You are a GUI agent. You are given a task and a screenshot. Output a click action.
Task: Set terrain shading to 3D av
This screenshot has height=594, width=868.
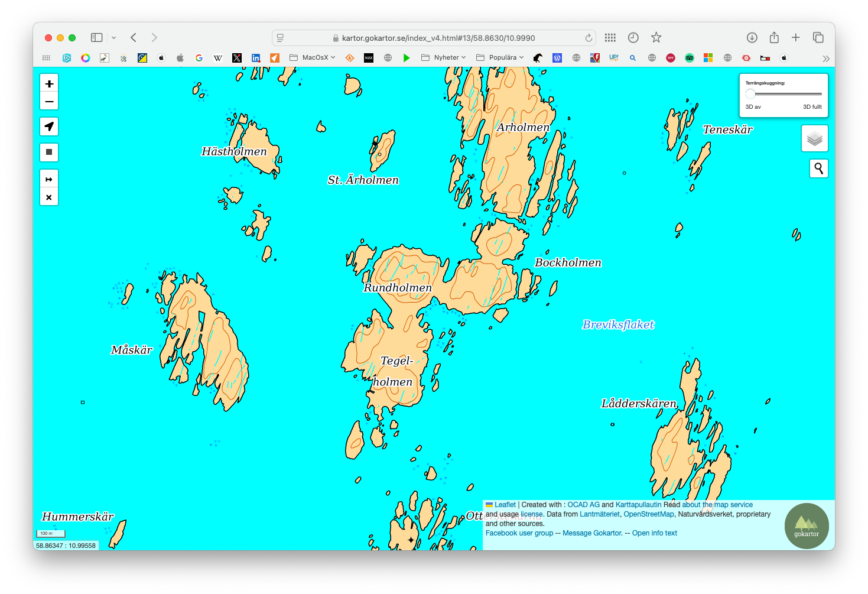[x=753, y=107]
